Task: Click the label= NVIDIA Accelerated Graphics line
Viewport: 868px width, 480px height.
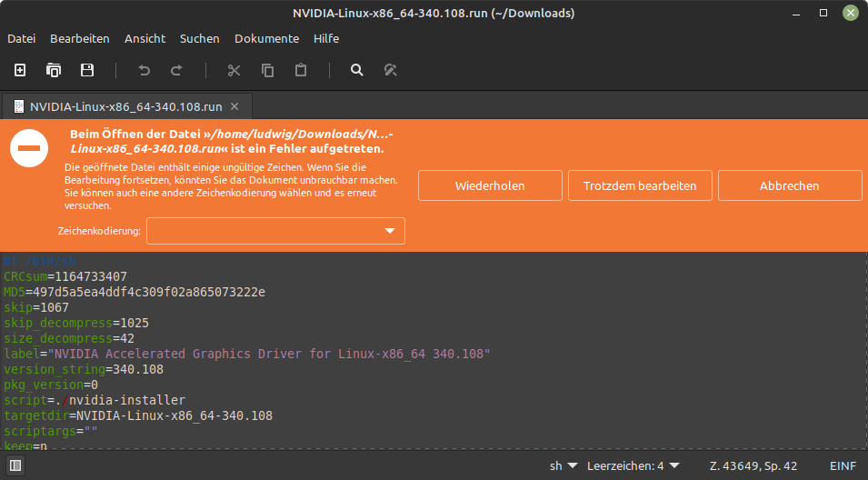Action: (x=247, y=354)
